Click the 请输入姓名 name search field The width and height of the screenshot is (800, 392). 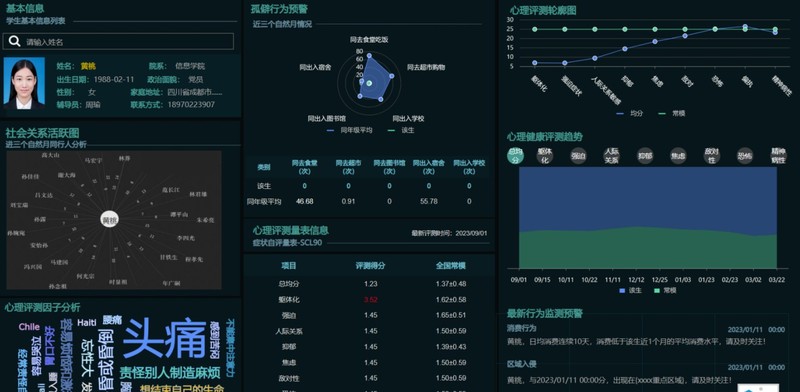pyautogui.click(x=118, y=41)
